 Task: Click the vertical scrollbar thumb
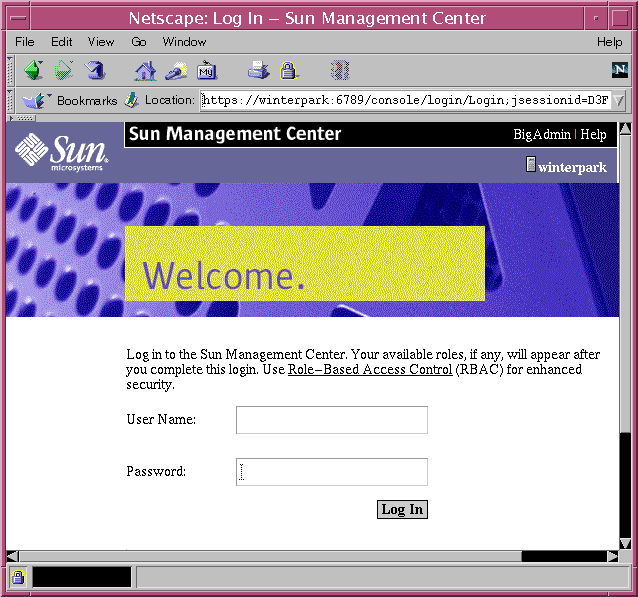625,284
